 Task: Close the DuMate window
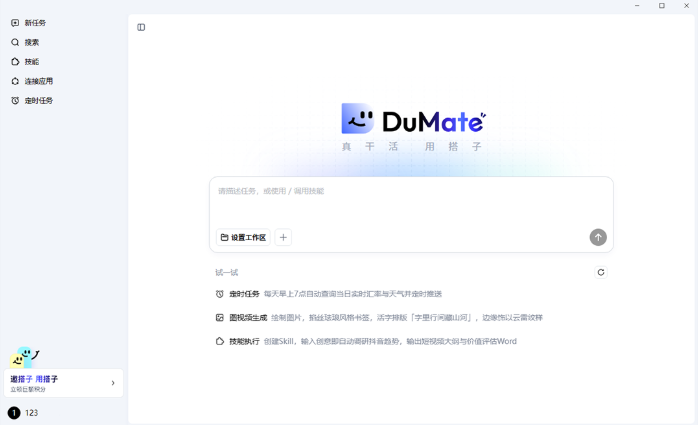686,6
